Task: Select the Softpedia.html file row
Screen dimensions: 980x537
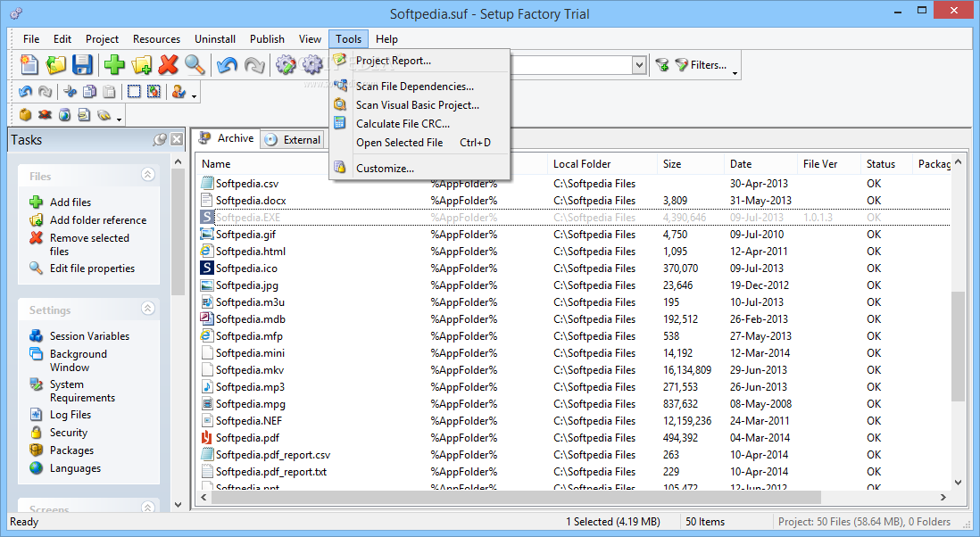Action: click(x=575, y=251)
